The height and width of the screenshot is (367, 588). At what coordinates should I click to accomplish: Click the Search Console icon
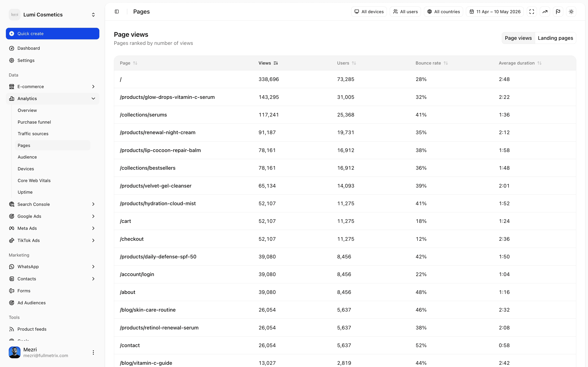pos(12,204)
